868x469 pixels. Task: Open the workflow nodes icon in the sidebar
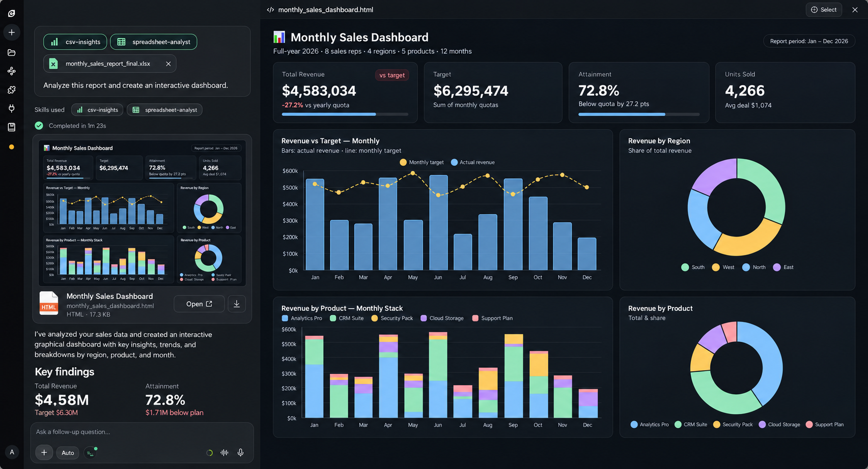point(11,71)
